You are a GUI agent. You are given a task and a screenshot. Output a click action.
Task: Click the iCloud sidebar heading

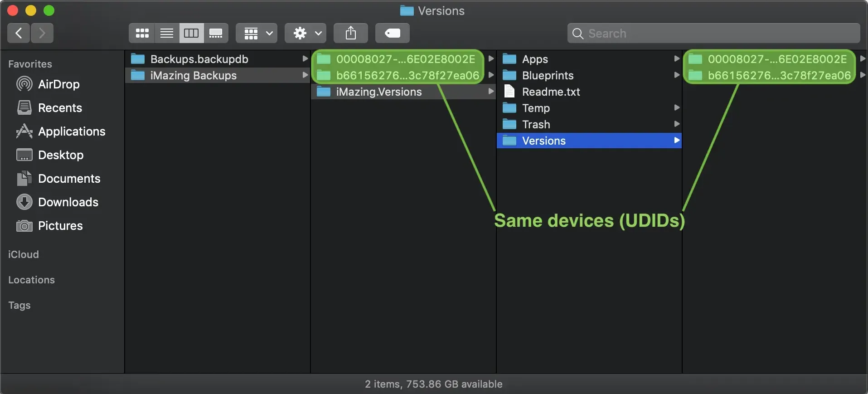pyautogui.click(x=24, y=254)
